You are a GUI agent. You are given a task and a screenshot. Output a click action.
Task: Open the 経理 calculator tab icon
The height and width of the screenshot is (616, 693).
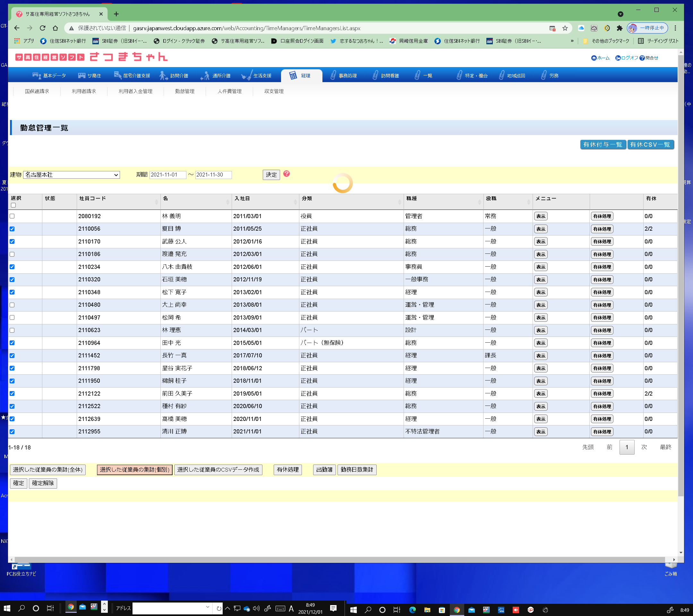(293, 75)
